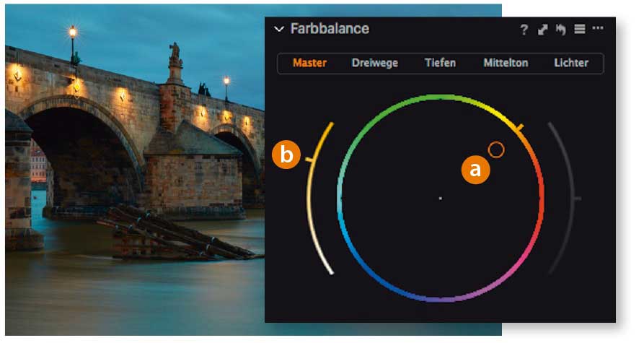
Task: Click the diagonal arrow float-panel icon
Action: [542, 30]
